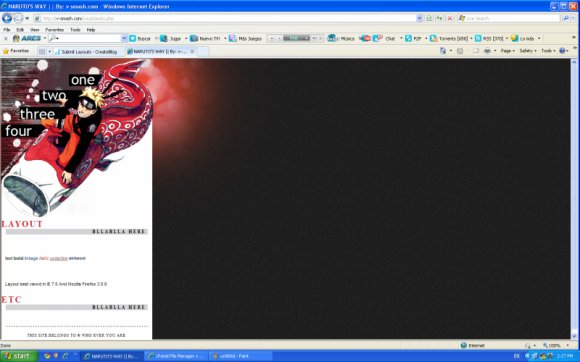This screenshot has width=580, height=362.
Task: Click the 'three' navigation link
Action: (x=37, y=114)
